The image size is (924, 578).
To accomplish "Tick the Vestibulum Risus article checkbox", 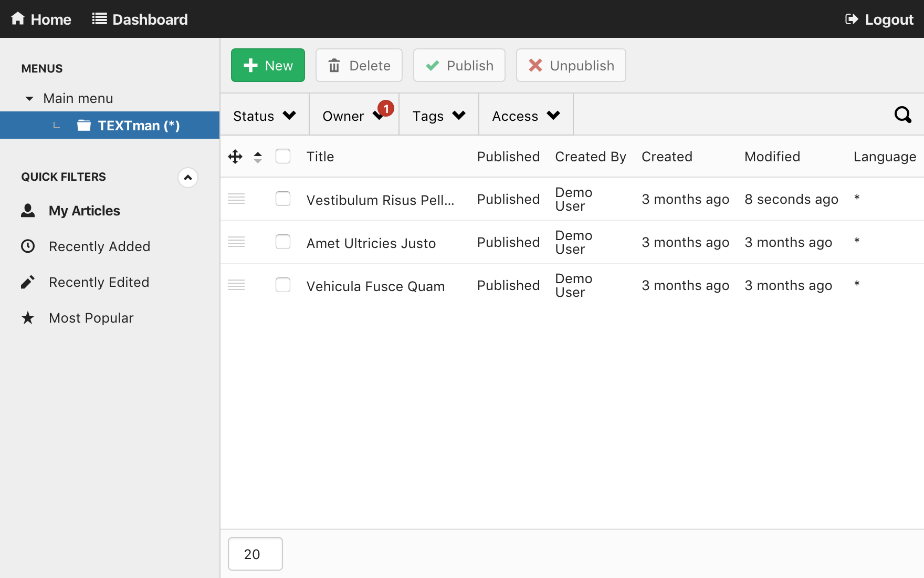I will 283,199.
